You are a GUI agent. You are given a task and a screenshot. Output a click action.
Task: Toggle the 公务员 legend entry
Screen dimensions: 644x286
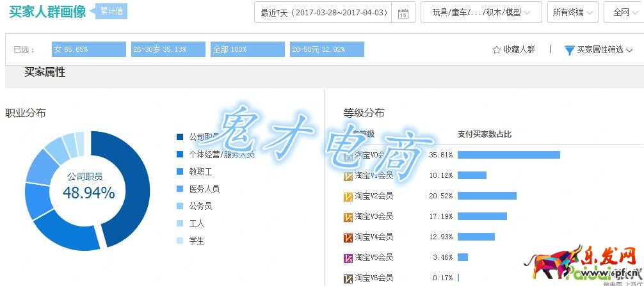pyautogui.click(x=200, y=206)
